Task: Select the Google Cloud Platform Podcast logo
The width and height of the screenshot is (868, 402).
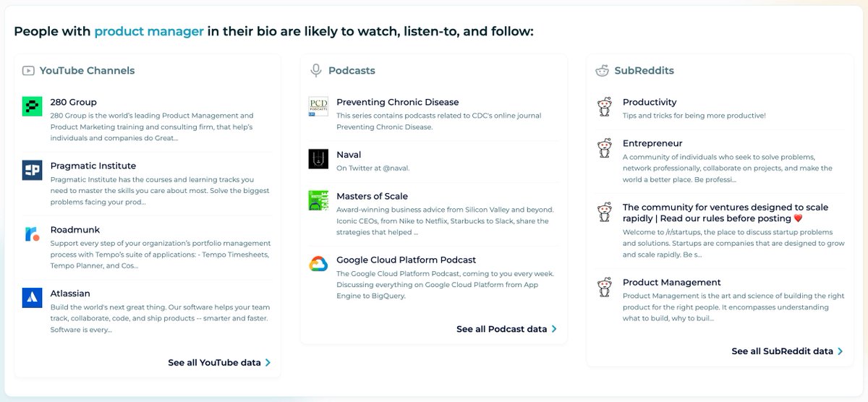Action: click(318, 264)
